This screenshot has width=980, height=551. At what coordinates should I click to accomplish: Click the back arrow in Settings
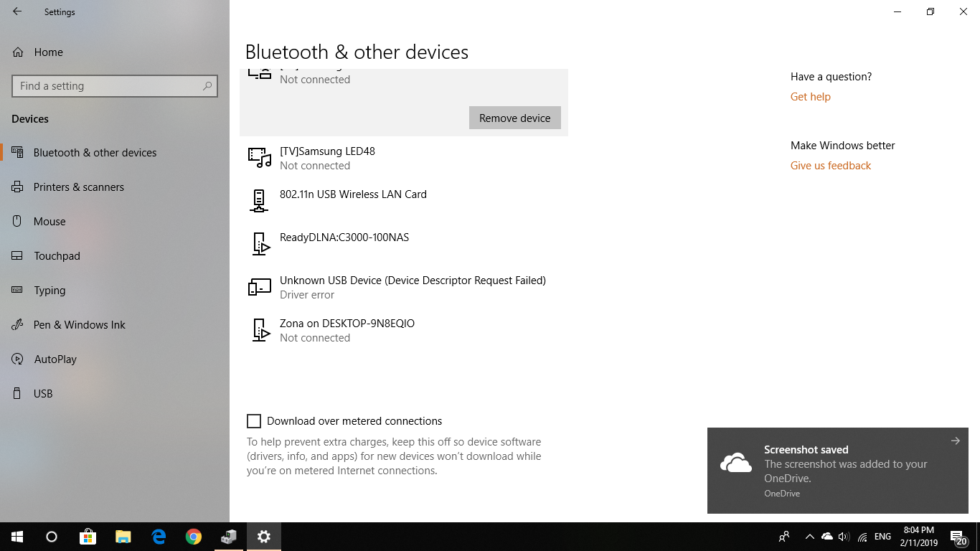coord(17,12)
